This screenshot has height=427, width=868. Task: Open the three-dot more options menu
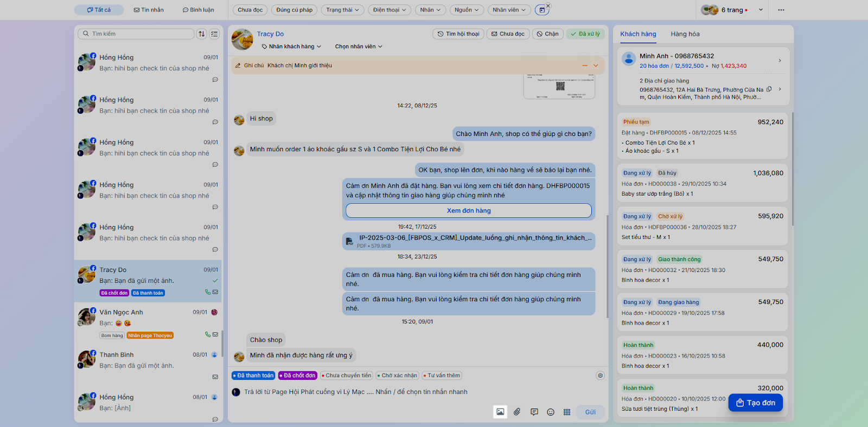(781, 10)
